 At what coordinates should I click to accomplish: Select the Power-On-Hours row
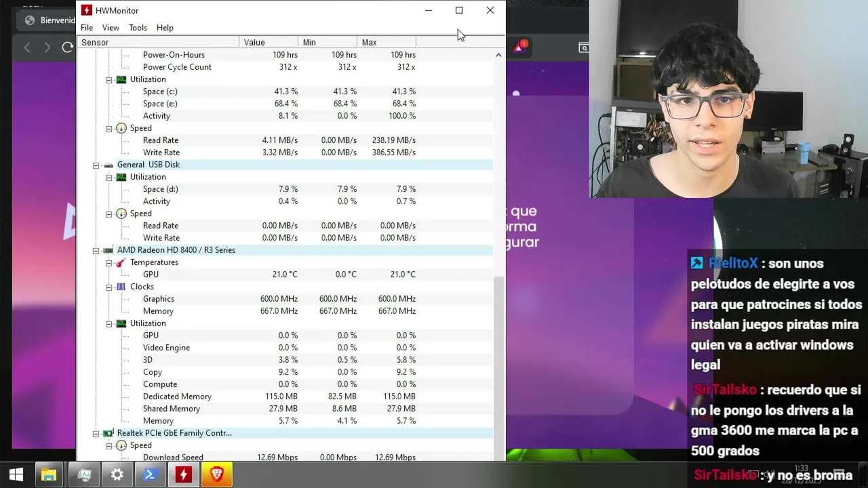coord(285,55)
